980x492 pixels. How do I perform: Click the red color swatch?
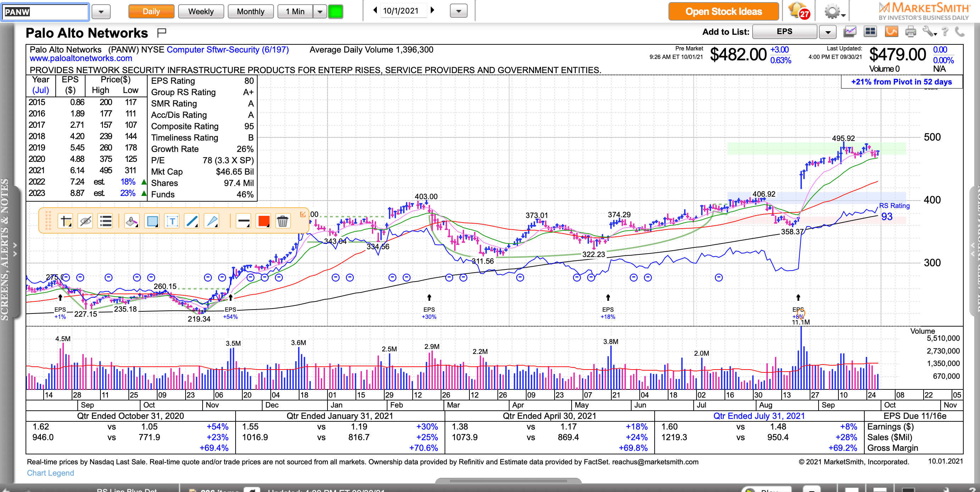263,221
